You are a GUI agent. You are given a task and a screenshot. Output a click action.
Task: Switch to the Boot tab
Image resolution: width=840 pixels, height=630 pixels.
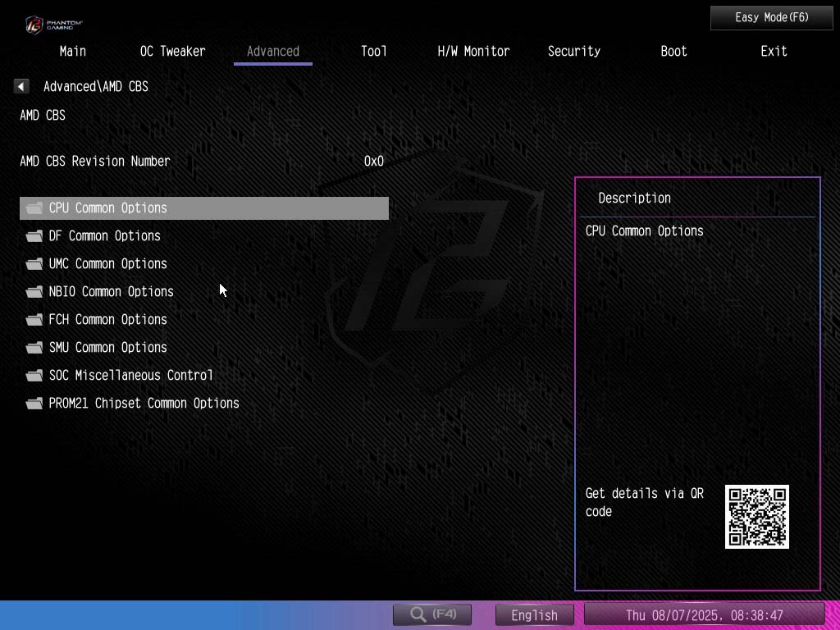click(673, 51)
